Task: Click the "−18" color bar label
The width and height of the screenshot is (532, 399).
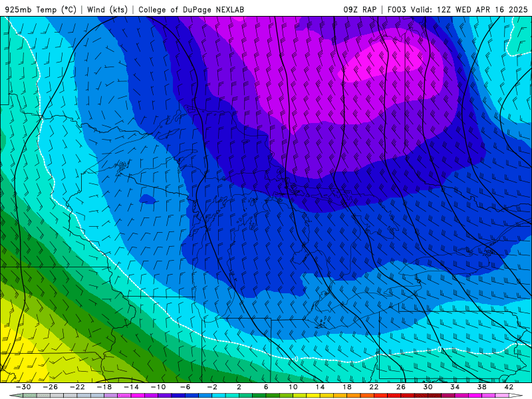Action: [104, 387]
